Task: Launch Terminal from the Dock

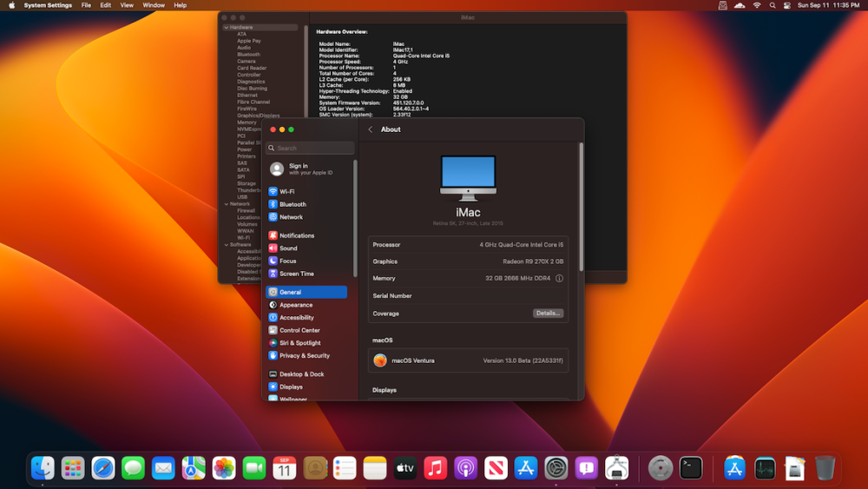Action: pos(691,468)
